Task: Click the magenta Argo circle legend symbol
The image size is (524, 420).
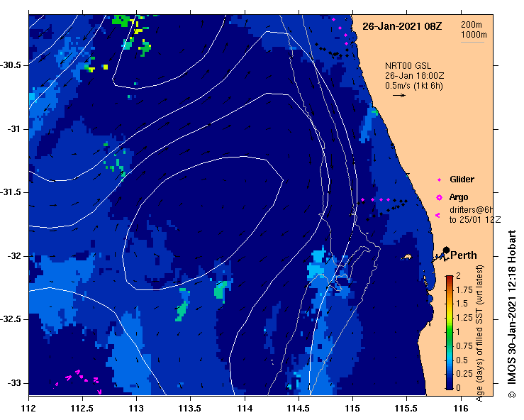Action: [x=439, y=198]
